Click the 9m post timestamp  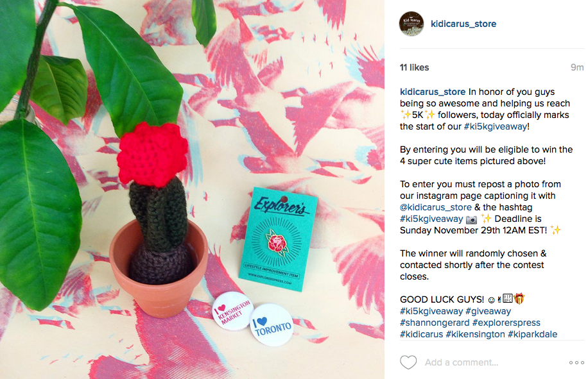point(577,67)
